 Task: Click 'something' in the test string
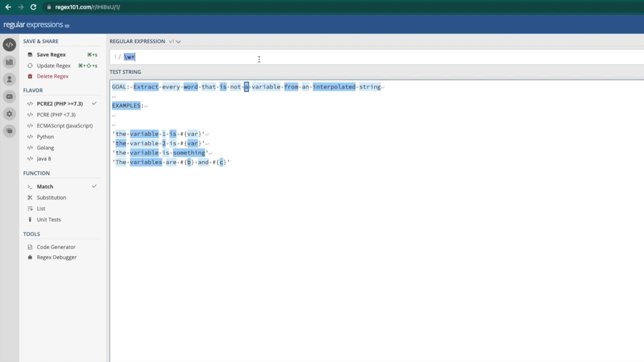click(189, 153)
